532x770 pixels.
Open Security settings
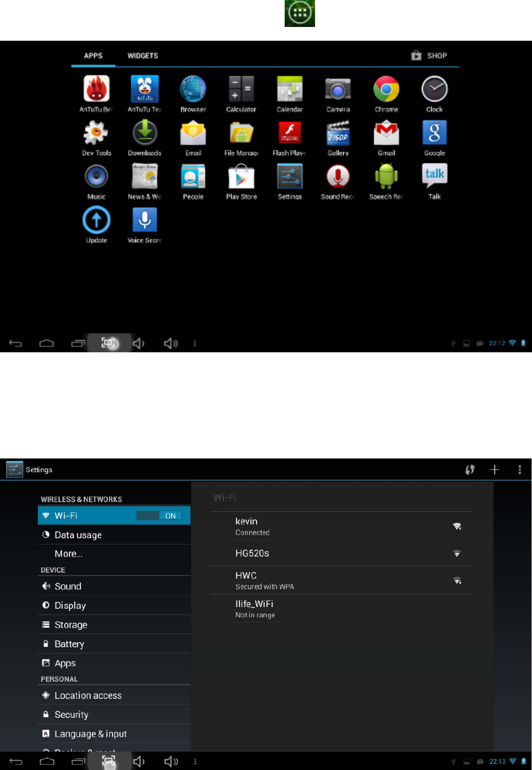pos(114,714)
